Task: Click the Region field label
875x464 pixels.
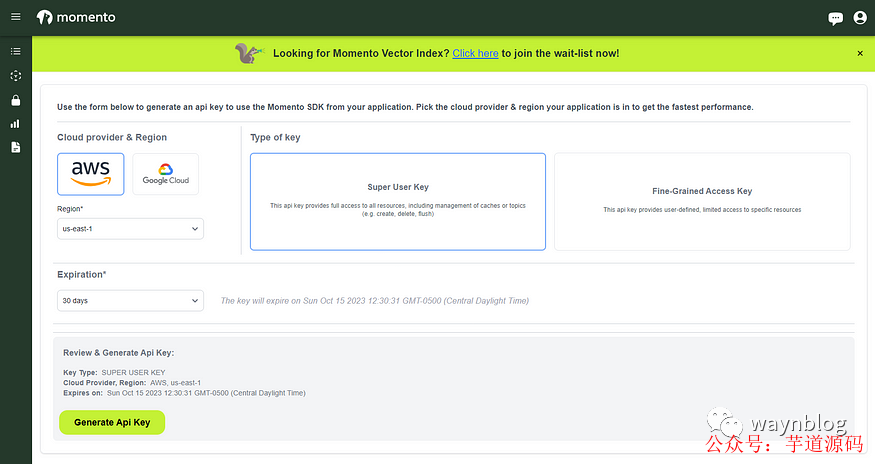Action: coord(70,209)
